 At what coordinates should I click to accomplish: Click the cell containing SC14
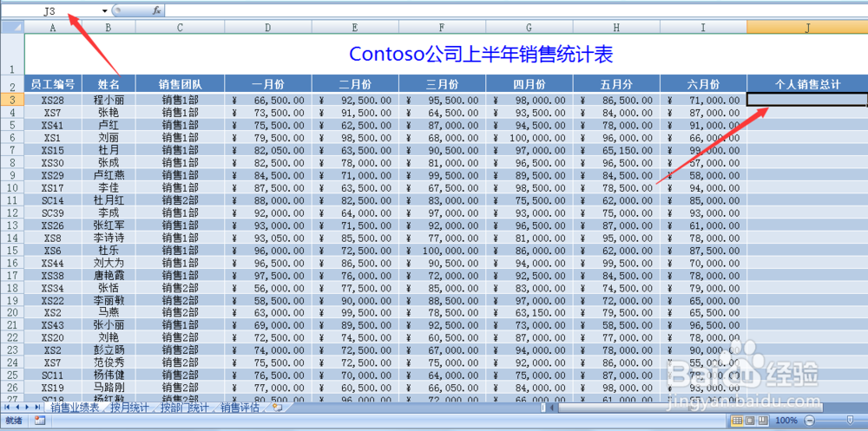coord(53,199)
